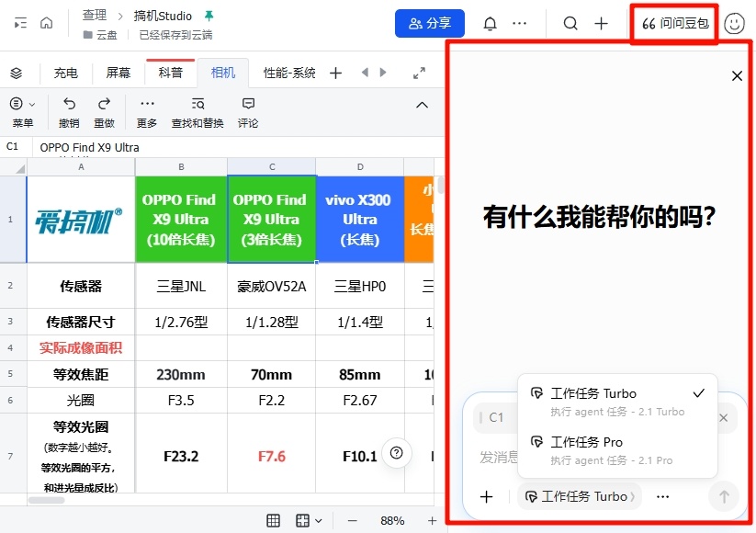Viewport: 756px width, 533px height.
Task: Click the 爱搞机 logo cell
Action: [x=81, y=220]
